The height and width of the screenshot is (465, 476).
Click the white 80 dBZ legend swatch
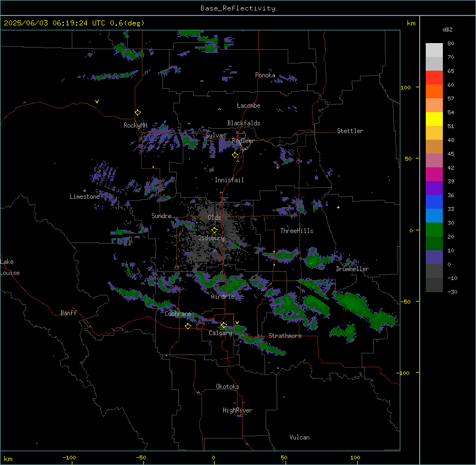434,50
